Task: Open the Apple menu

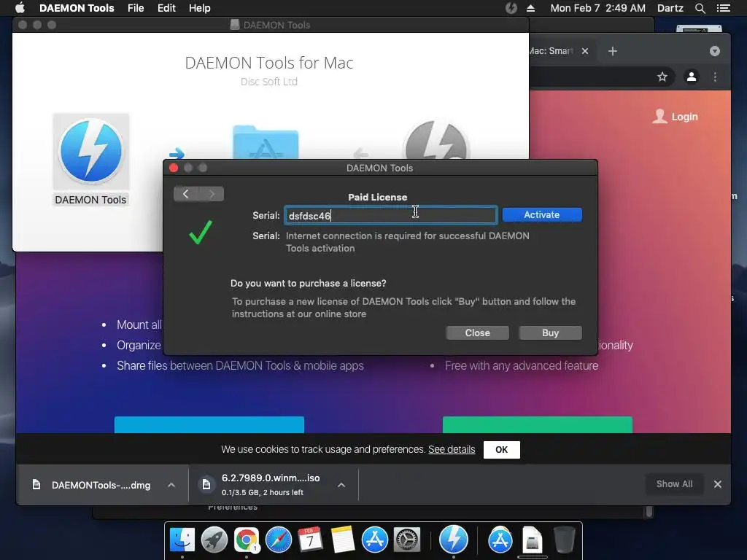Action: pos(20,8)
